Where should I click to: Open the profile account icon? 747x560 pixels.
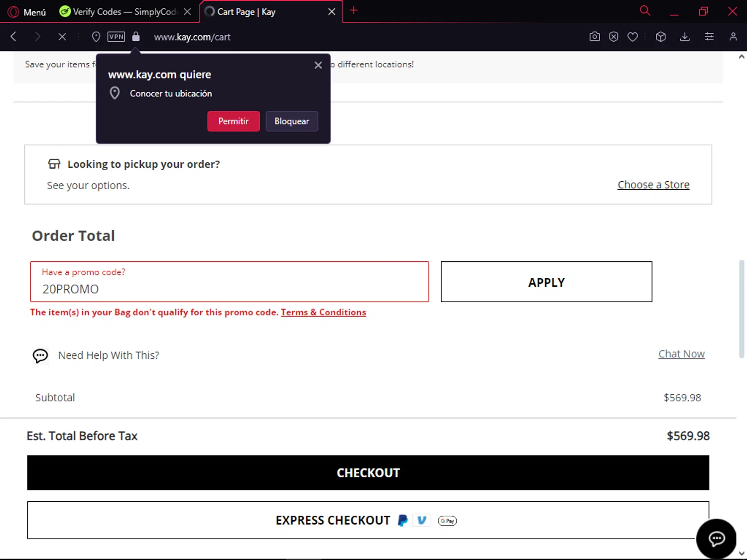pos(733,36)
